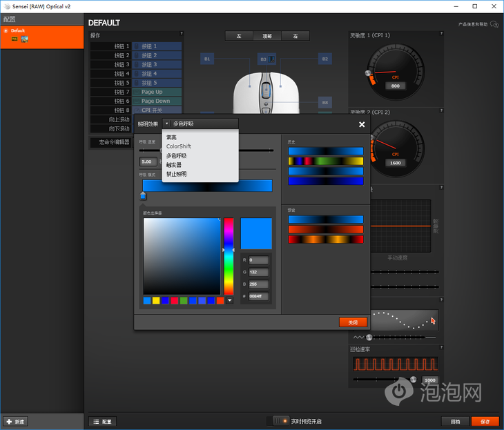Click the picture icon under Default profile
Image resolution: width=504 pixels, height=430 pixels.
[24, 39]
